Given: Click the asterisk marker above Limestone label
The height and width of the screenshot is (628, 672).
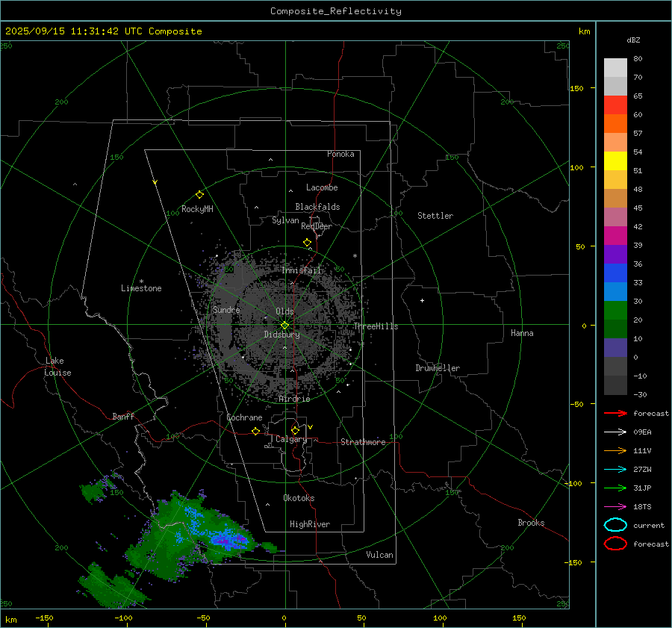Looking at the screenshot, I should [141, 282].
